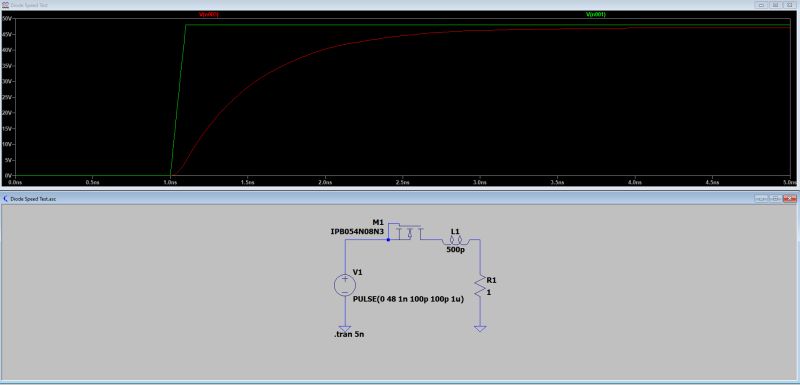Minimize the schematic window
This screenshot has width=800, height=385.
(x=762, y=198)
